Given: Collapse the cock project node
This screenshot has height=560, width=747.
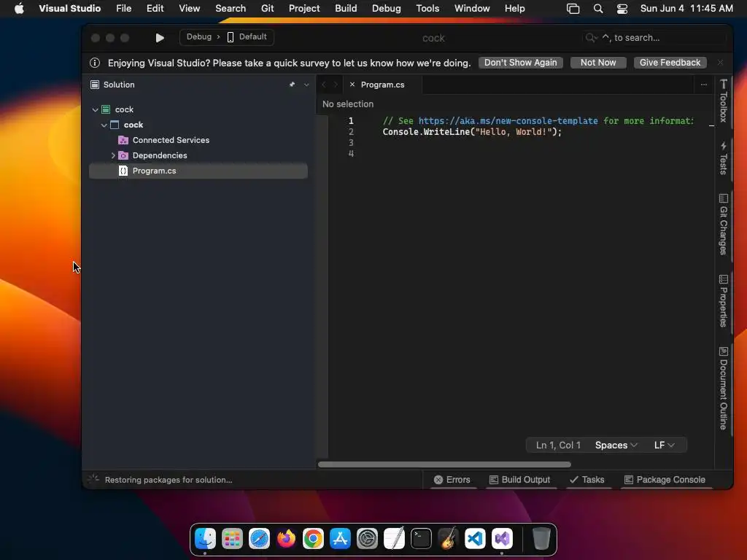Looking at the screenshot, I should point(104,125).
